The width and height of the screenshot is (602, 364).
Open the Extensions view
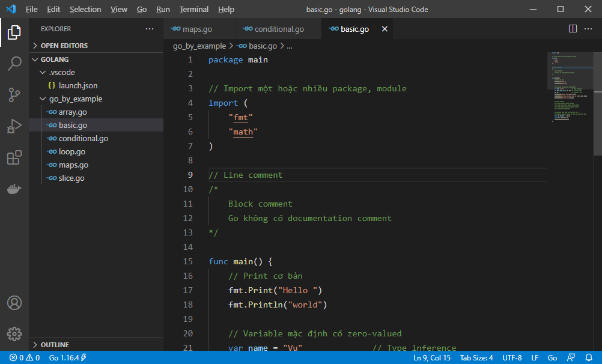point(14,157)
